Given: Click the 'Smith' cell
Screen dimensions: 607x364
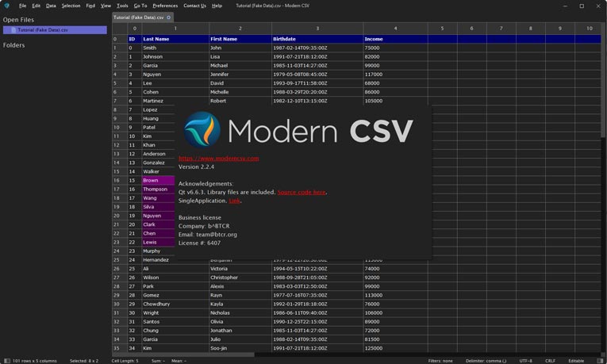Looking at the screenshot, I should tap(175, 48).
